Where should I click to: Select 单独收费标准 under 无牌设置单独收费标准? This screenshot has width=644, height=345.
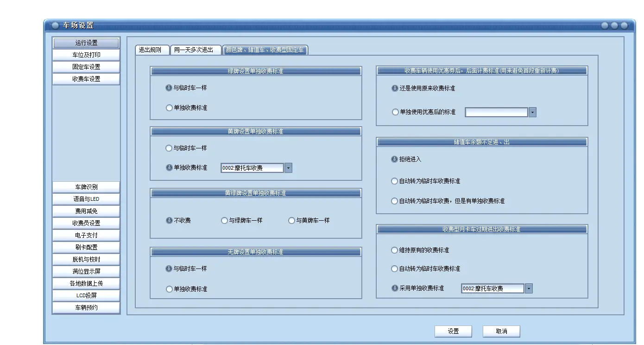point(169,289)
